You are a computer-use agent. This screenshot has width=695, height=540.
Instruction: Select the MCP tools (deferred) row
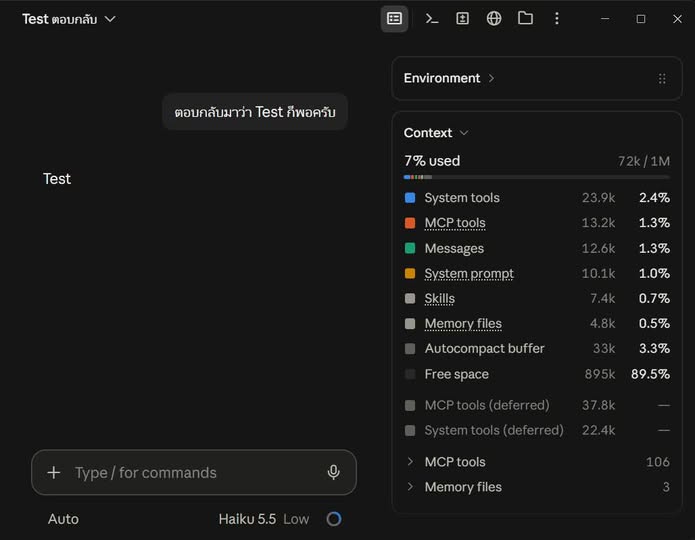(x=537, y=405)
